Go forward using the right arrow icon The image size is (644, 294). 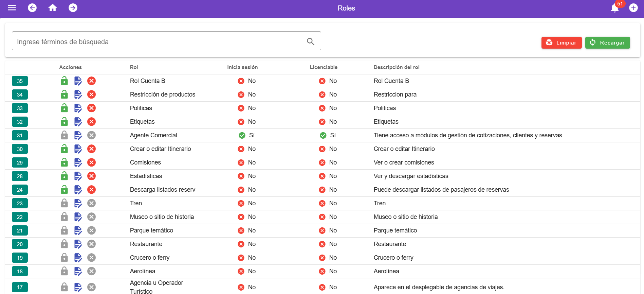click(73, 8)
